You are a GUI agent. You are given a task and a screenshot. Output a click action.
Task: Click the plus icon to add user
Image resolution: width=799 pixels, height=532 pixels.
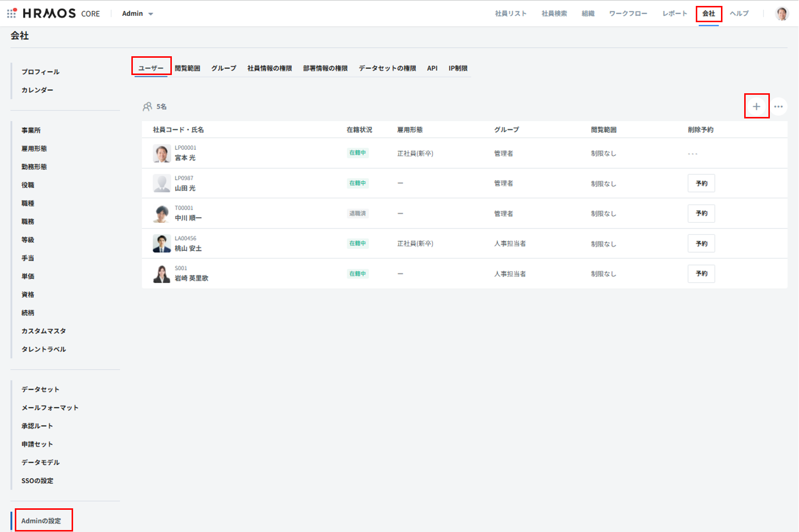tap(756, 107)
